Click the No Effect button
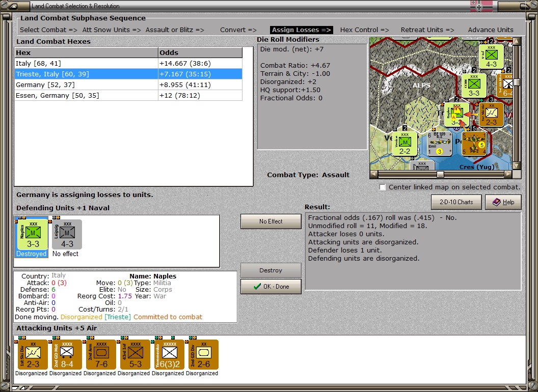Viewport: 538px width, 392px height. pyautogui.click(x=271, y=221)
